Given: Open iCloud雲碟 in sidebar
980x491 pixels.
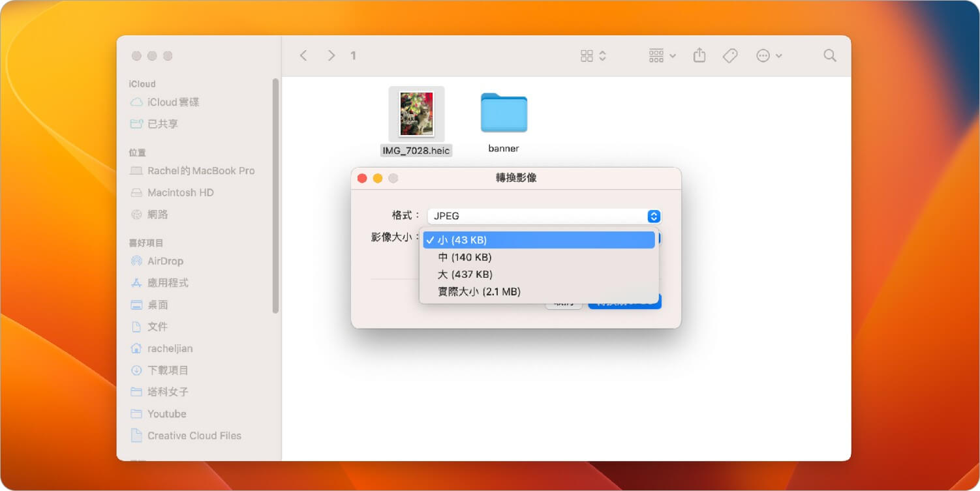Looking at the screenshot, I should click(x=165, y=102).
